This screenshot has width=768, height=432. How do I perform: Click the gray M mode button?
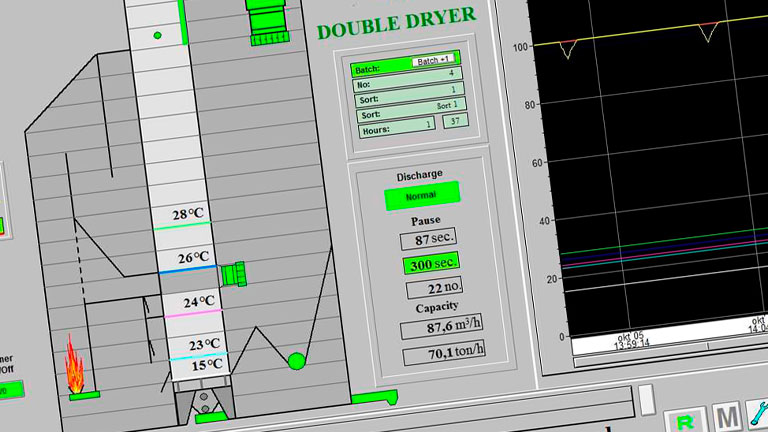[727, 416]
